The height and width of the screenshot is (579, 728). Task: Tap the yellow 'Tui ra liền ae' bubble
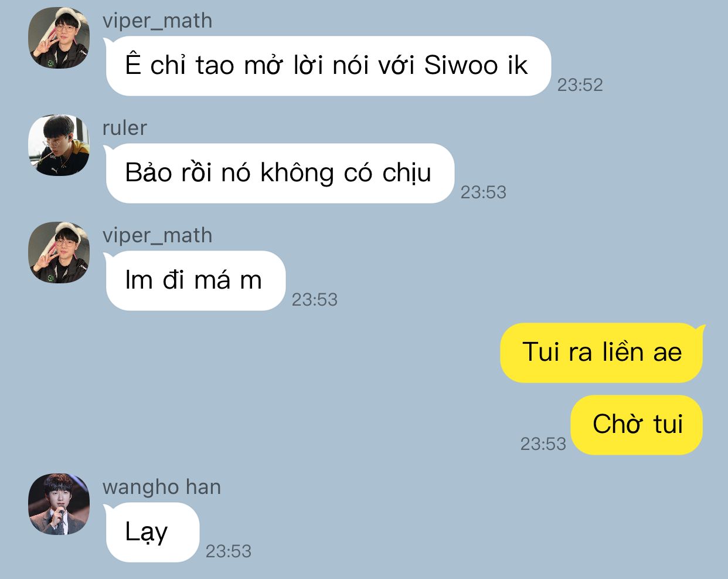[602, 353]
